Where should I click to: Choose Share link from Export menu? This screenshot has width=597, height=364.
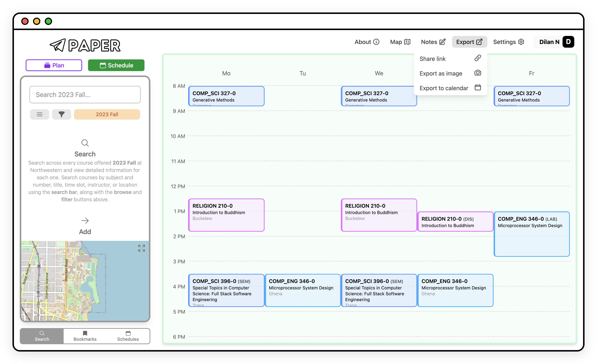[x=451, y=59]
